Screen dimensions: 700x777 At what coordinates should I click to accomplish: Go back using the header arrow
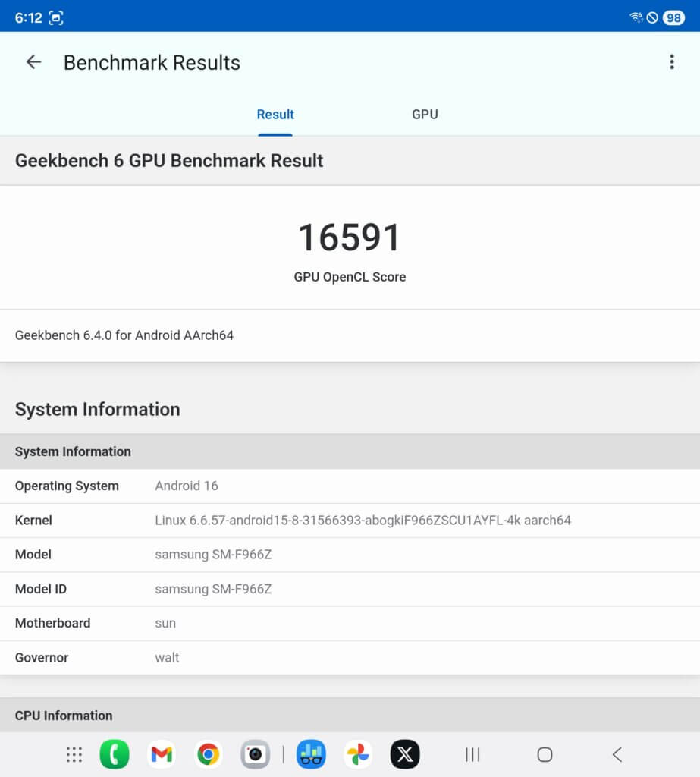[33, 62]
